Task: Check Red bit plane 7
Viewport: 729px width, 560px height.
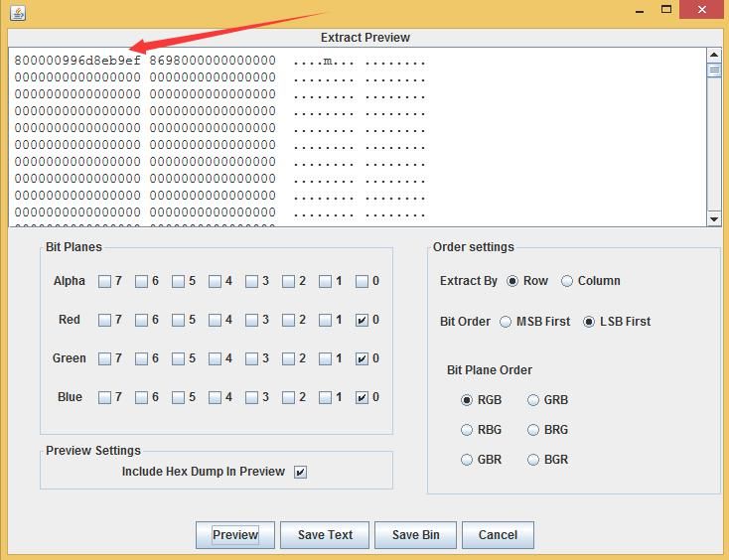Action: pos(104,320)
